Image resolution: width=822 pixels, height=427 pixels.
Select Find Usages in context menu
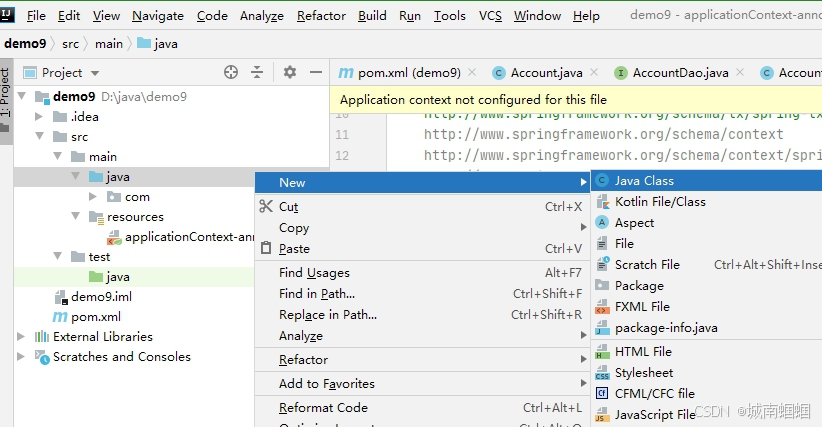pos(422,272)
